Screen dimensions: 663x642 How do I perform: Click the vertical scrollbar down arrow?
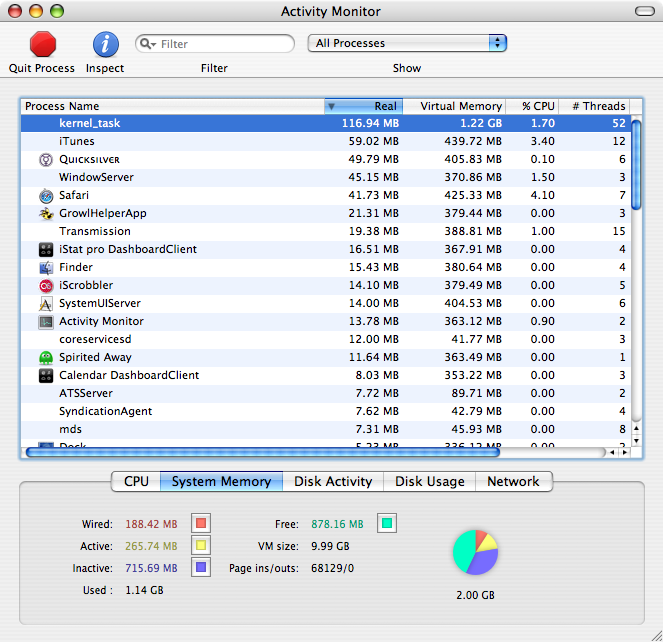pyautogui.click(x=636, y=441)
